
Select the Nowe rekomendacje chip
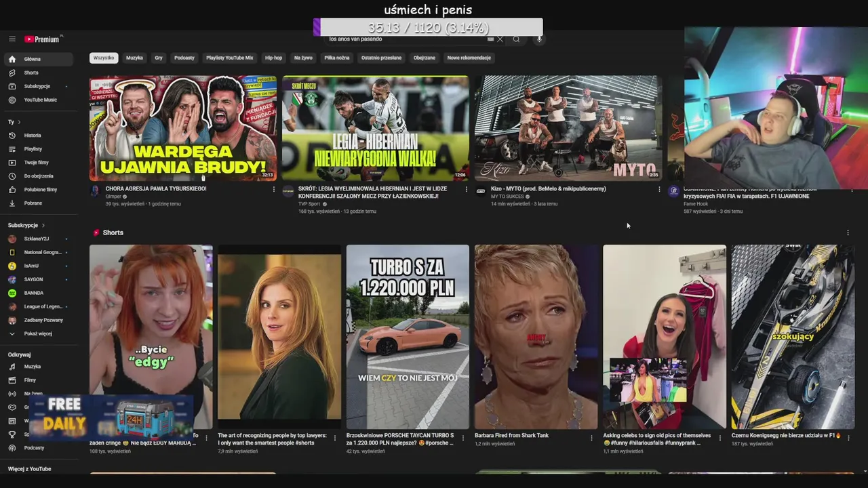[469, 58]
